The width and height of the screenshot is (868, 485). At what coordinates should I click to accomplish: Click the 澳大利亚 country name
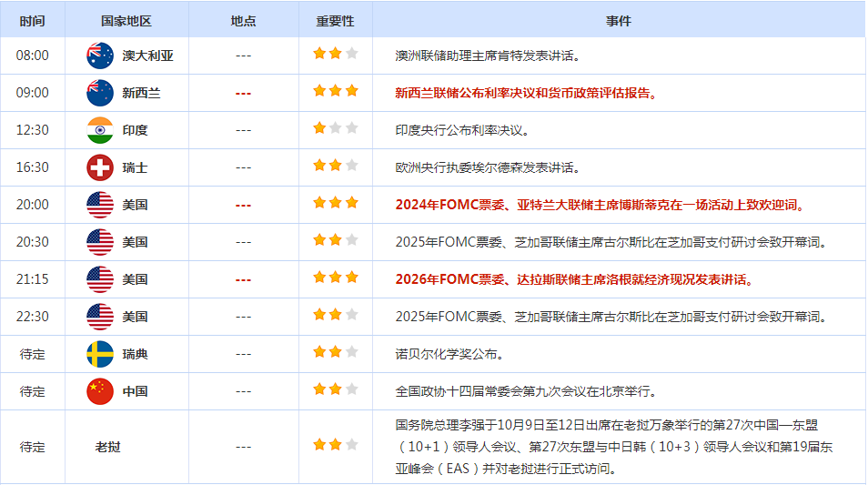(x=147, y=56)
